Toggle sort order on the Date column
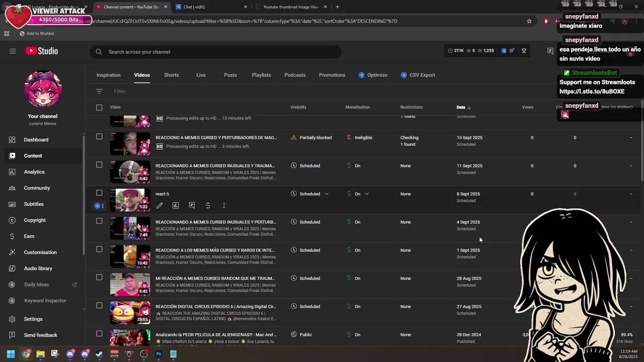Viewport: 644px width, 362px height. [x=463, y=107]
